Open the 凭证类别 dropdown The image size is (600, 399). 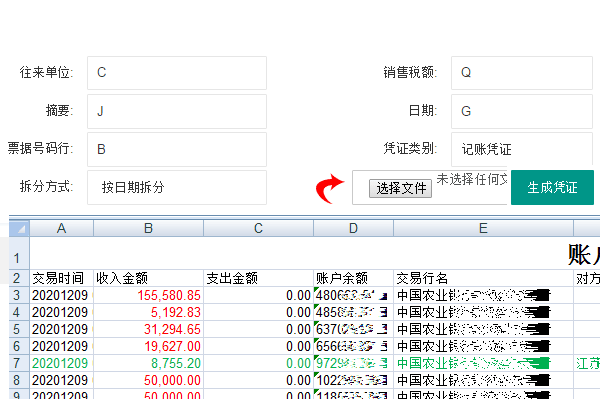tap(522, 149)
